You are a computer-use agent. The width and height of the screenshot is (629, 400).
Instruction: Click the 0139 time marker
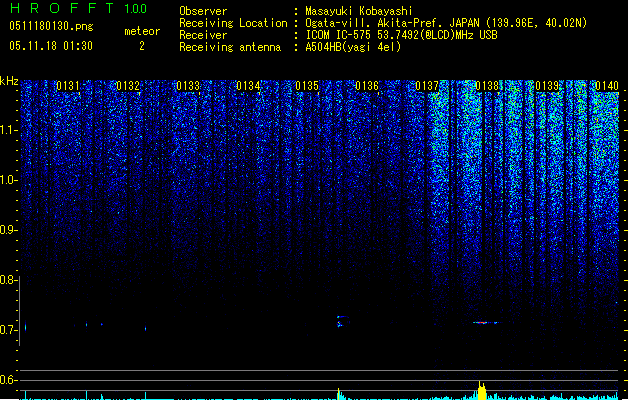pos(547,86)
